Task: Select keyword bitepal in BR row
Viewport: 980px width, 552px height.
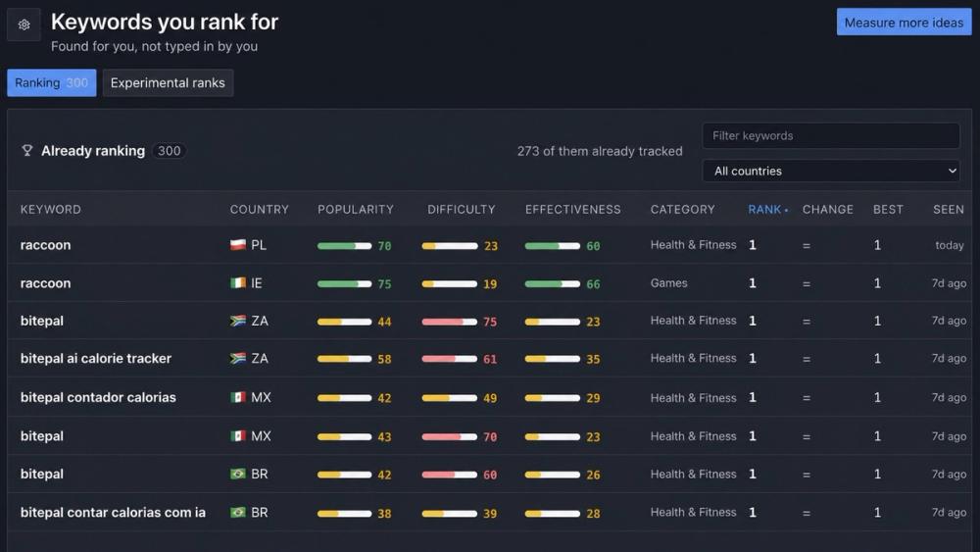Action: click(42, 474)
